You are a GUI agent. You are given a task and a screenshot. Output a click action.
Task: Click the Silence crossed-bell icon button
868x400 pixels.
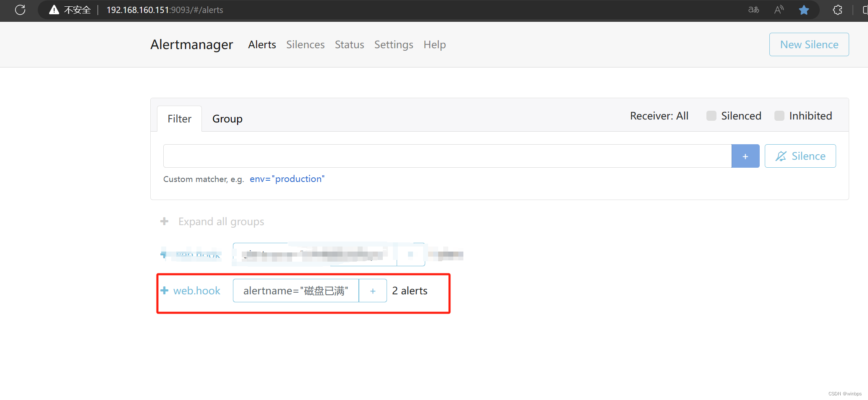point(782,156)
